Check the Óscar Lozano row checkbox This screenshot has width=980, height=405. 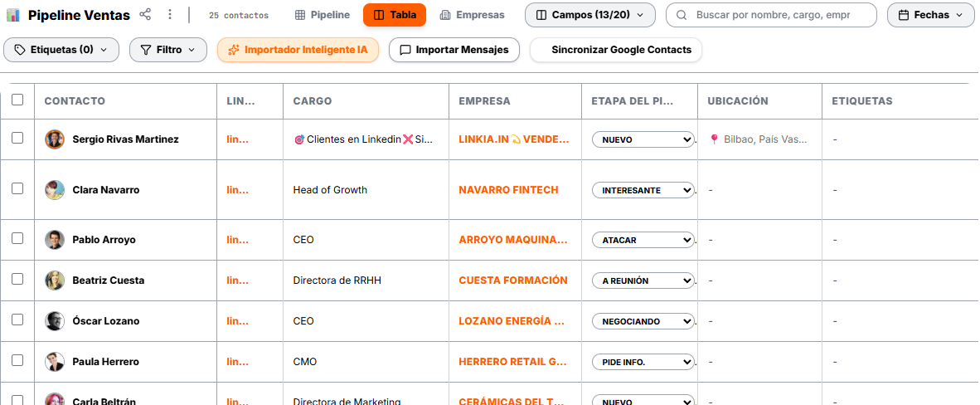pos(17,320)
